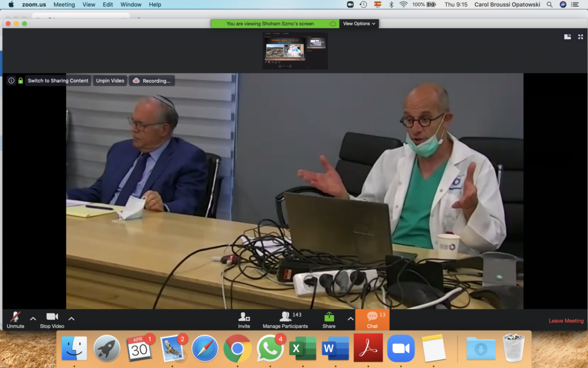Open the Edit menu
Screen dimensions: 588x368
tap(107, 5)
